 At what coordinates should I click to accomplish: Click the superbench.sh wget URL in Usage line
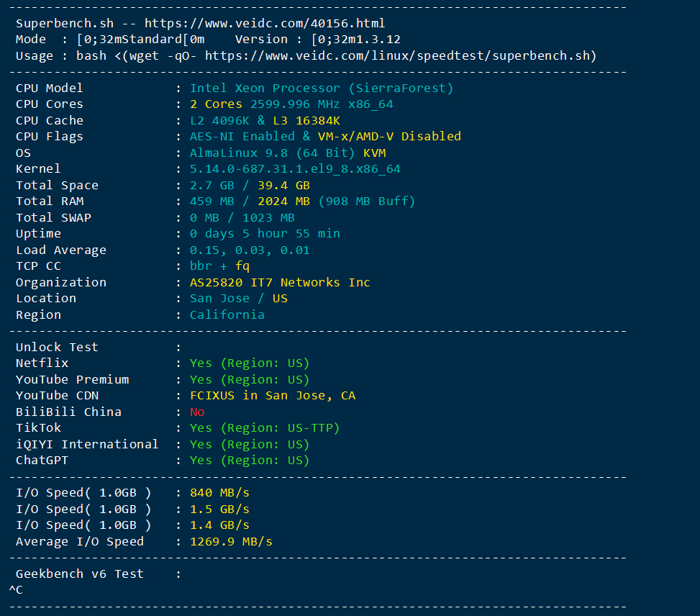click(x=401, y=56)
